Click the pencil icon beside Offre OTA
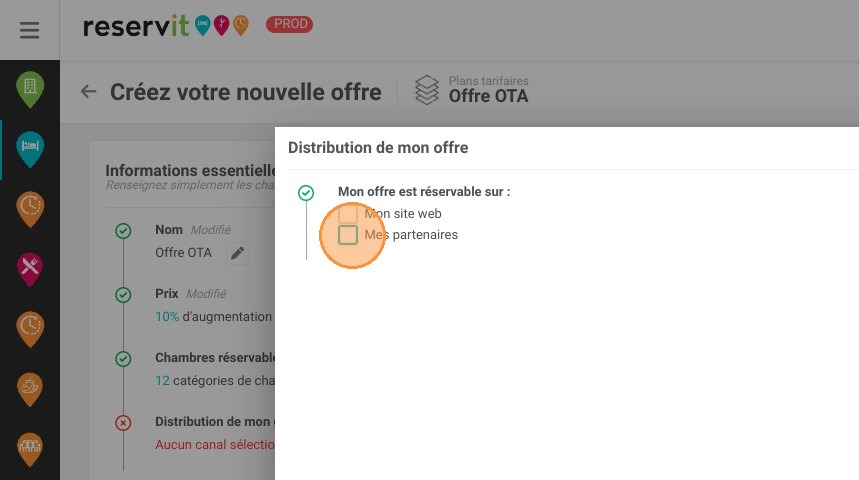 (x=237, y=253)
